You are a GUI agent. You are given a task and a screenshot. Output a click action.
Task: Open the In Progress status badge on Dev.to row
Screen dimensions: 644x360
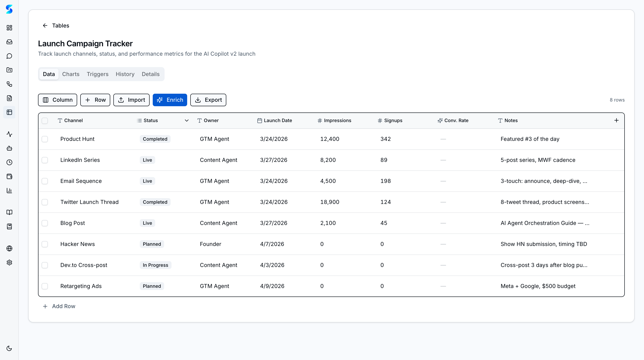155,265
